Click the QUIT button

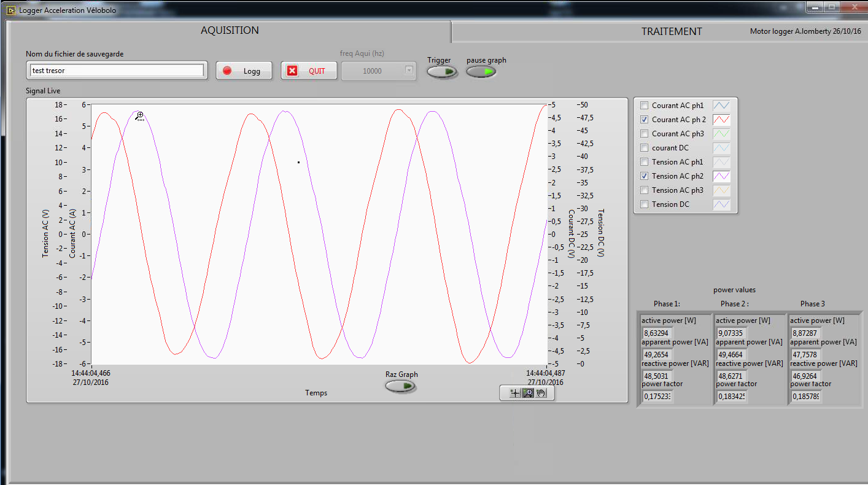point(309,71)
